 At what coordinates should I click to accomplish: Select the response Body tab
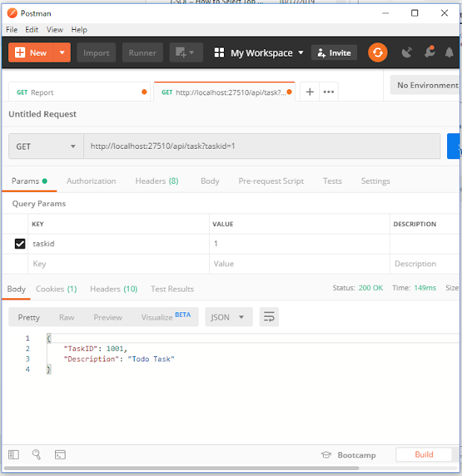coord(16,289)
